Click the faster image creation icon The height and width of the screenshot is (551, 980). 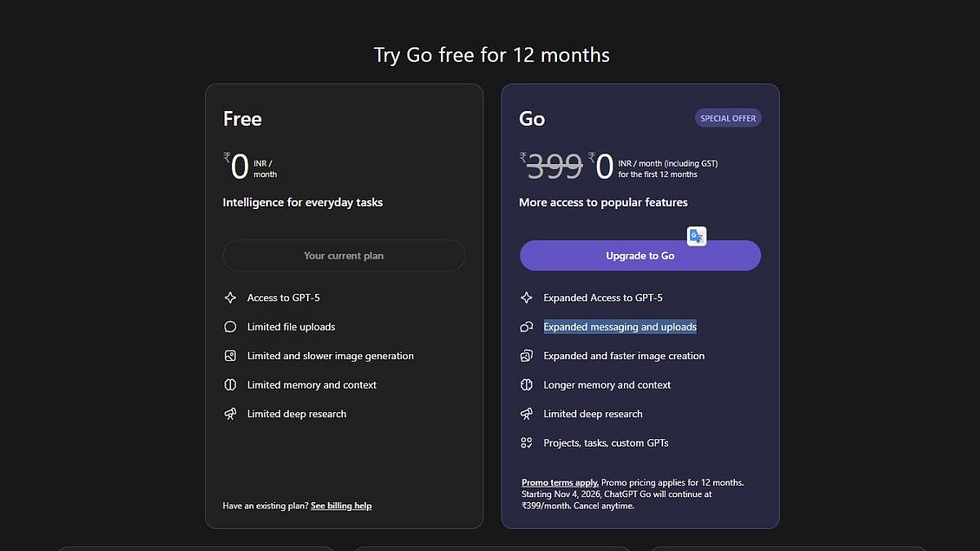(x=528, y=356)
